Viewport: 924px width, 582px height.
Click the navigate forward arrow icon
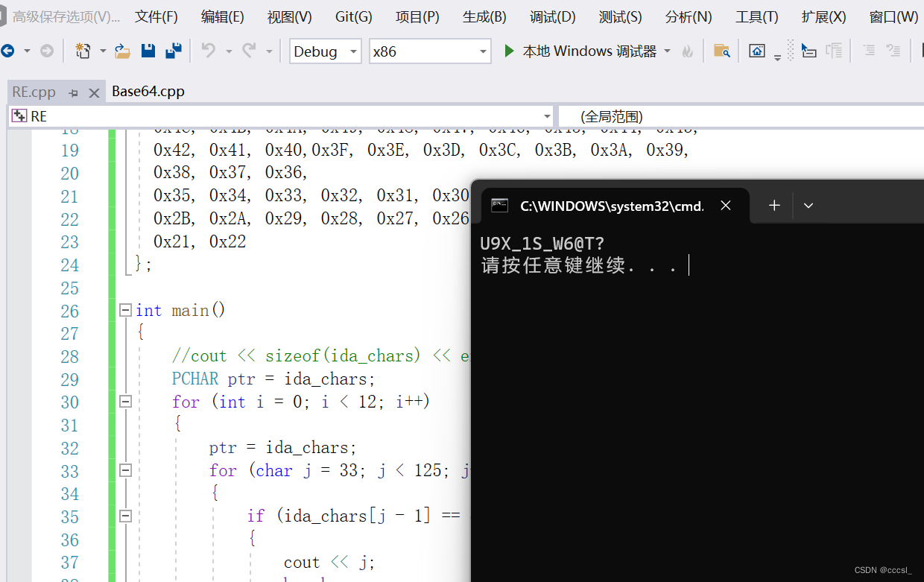tap(46, 51)
